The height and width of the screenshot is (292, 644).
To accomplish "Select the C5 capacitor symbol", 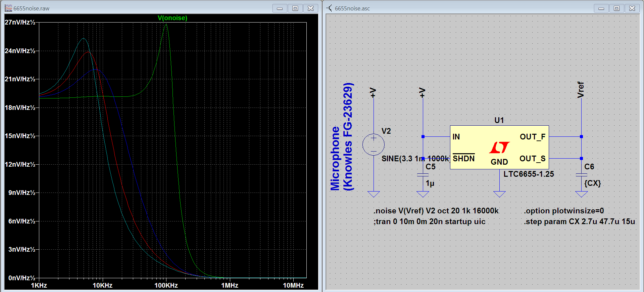I will (423, 175).
